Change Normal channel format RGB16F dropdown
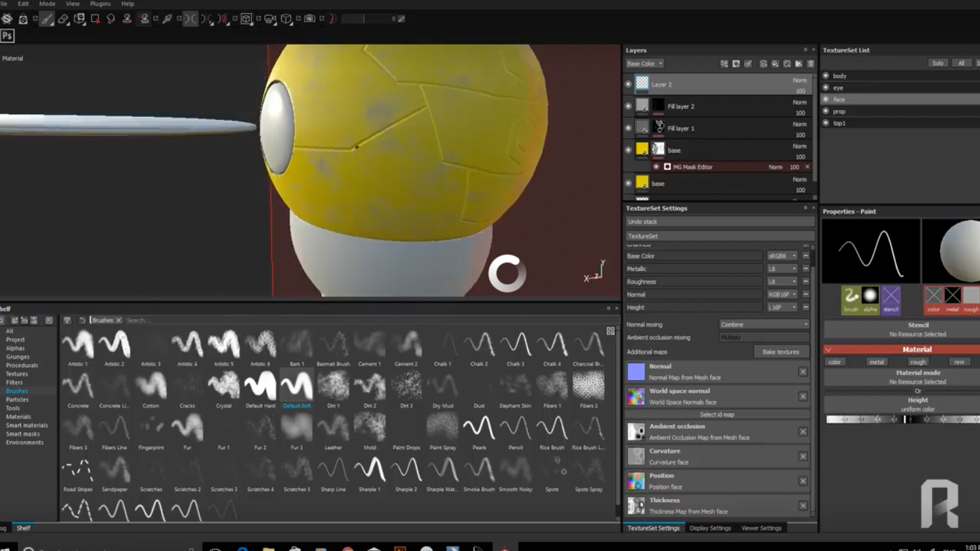Screen dimensions: 980x551 [x=782, y=295]
